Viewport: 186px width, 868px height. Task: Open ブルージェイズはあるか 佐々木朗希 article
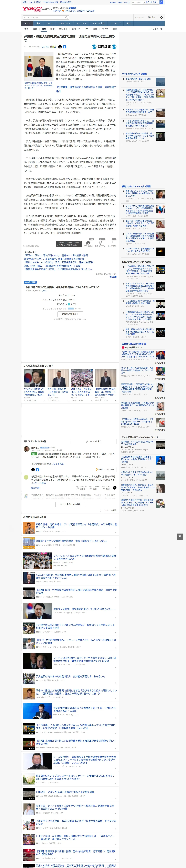pyautogui.click(x=85, y=557)
